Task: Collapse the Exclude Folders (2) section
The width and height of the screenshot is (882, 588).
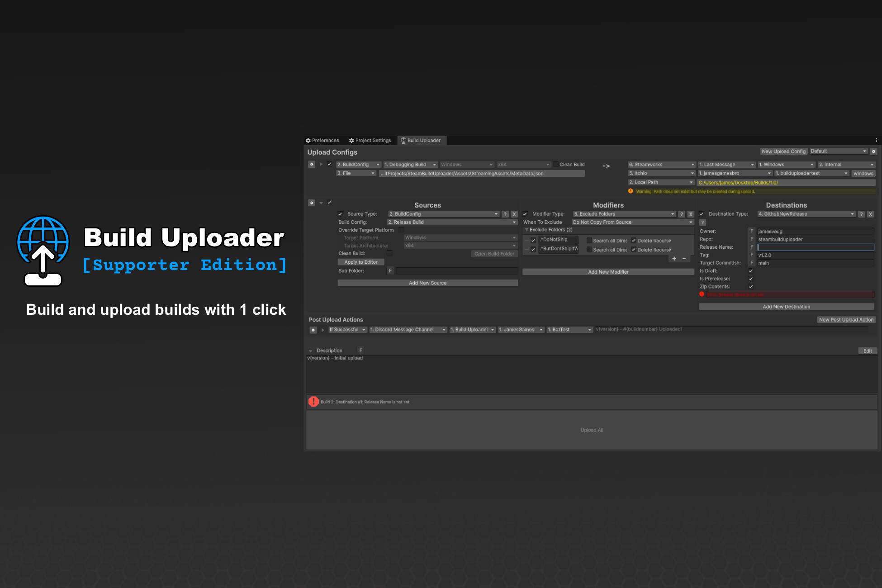Action: pyautogui.click(x=527, y=230)
